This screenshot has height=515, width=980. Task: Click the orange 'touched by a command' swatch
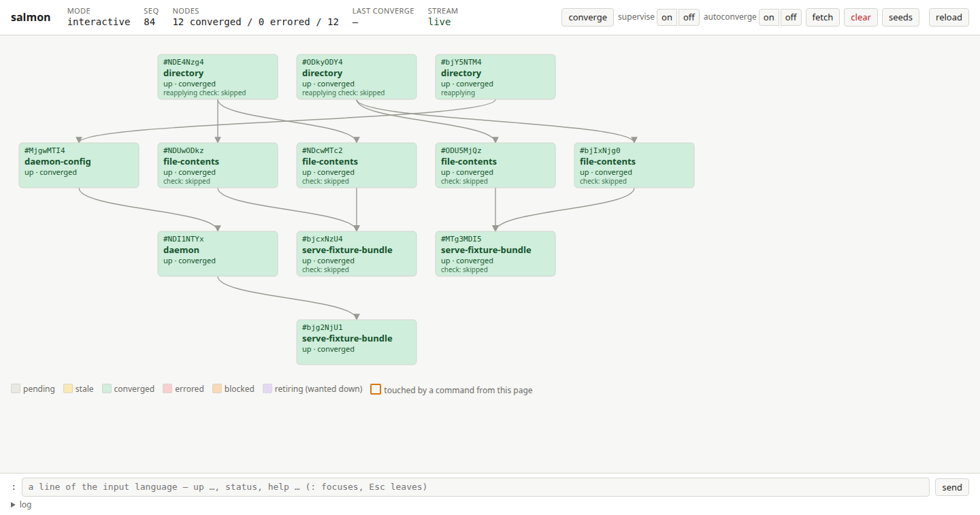376,389
